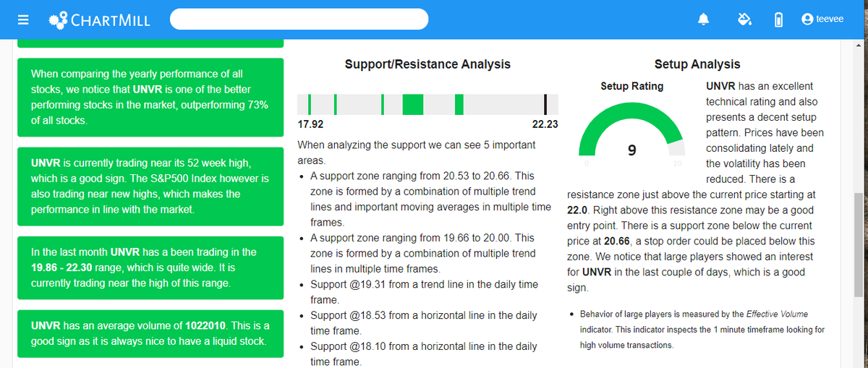The image size is (868, 368).
Task: Click the black current price marker on bar
Action: coord(545,104)
